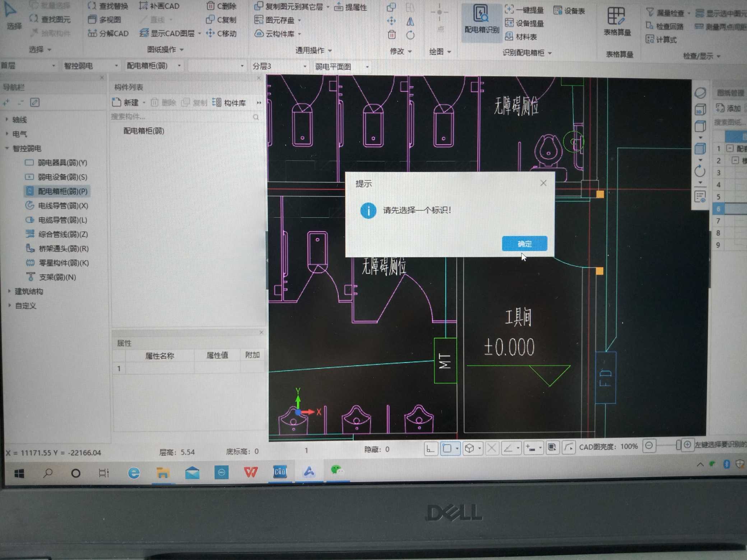Image resolution: width=747 pixels, height=560 pixels.
Task: Click 添加 in drawing management panel
Action: point(728,108)
